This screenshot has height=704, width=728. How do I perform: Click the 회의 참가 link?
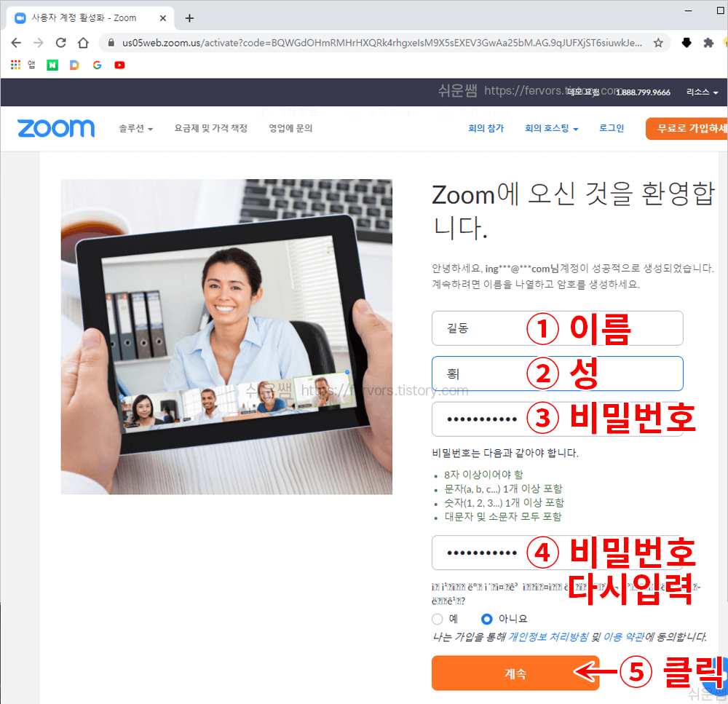point(486,129)
